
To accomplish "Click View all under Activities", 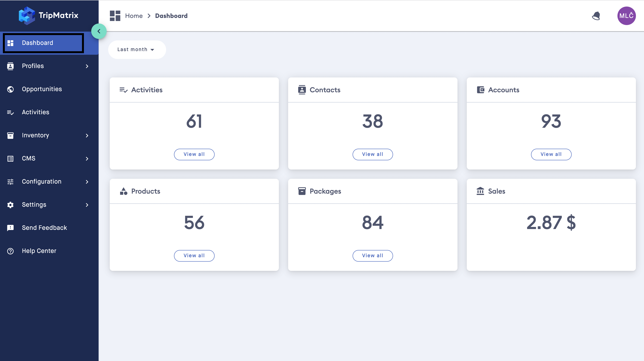I will coord(194,154).
